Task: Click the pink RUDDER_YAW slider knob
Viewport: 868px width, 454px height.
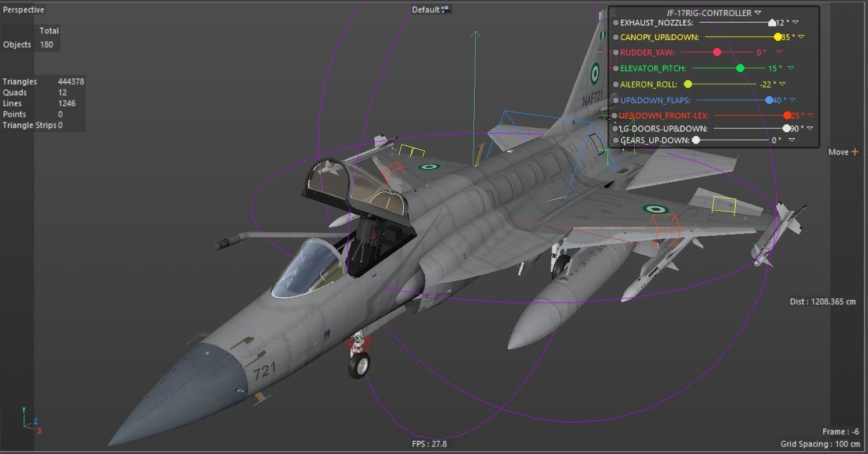Action: coord(717,52)
